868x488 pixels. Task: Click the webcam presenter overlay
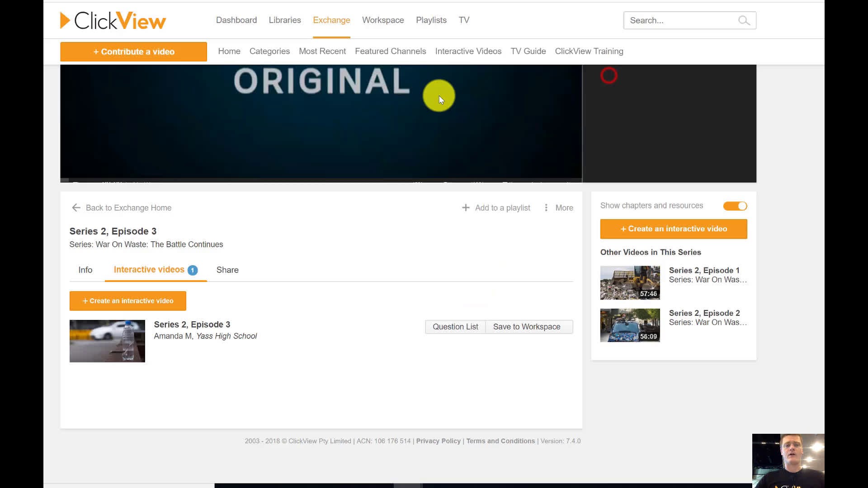(788, 461)
